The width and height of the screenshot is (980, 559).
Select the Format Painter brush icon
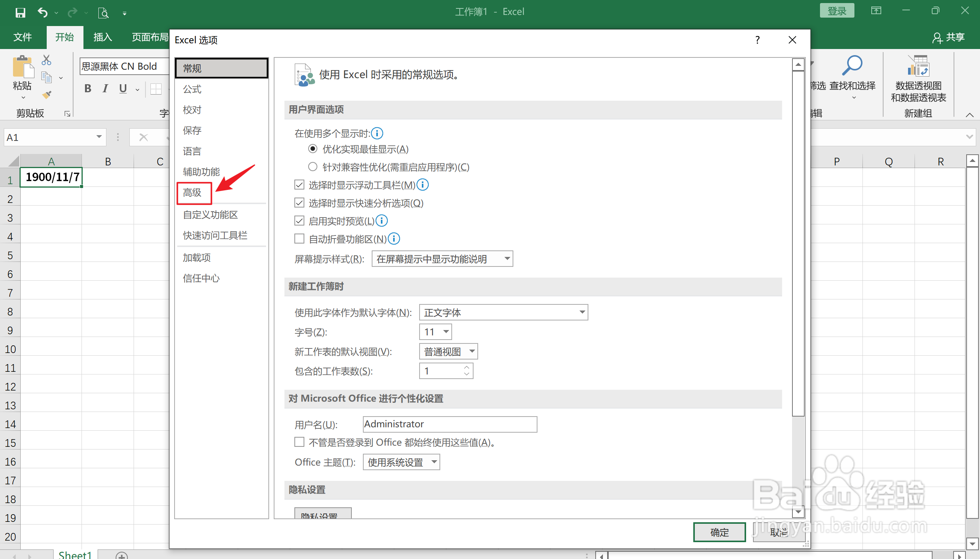(x=47, y=95)
